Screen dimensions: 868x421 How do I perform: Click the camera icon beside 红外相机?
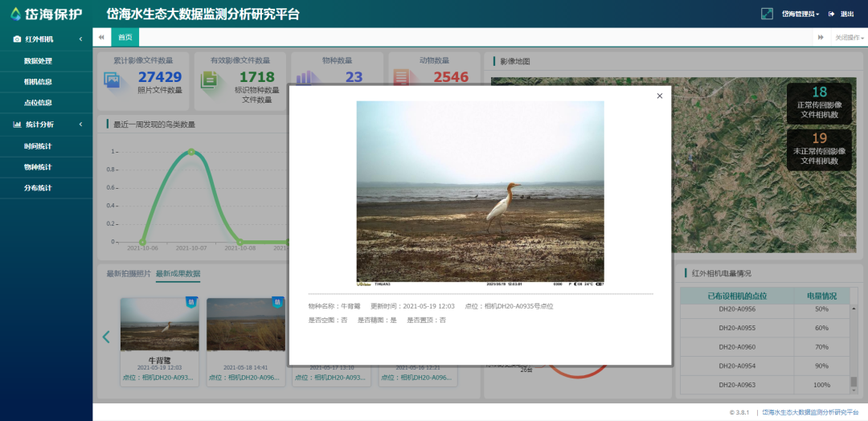tap(17, 39)
